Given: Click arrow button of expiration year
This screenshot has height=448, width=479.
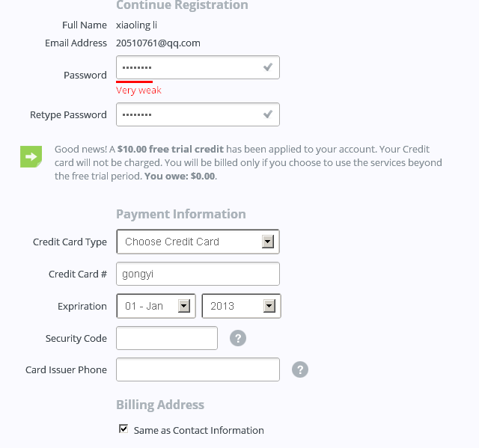Looking at the screenshot, I should click(x=269, y=306).
